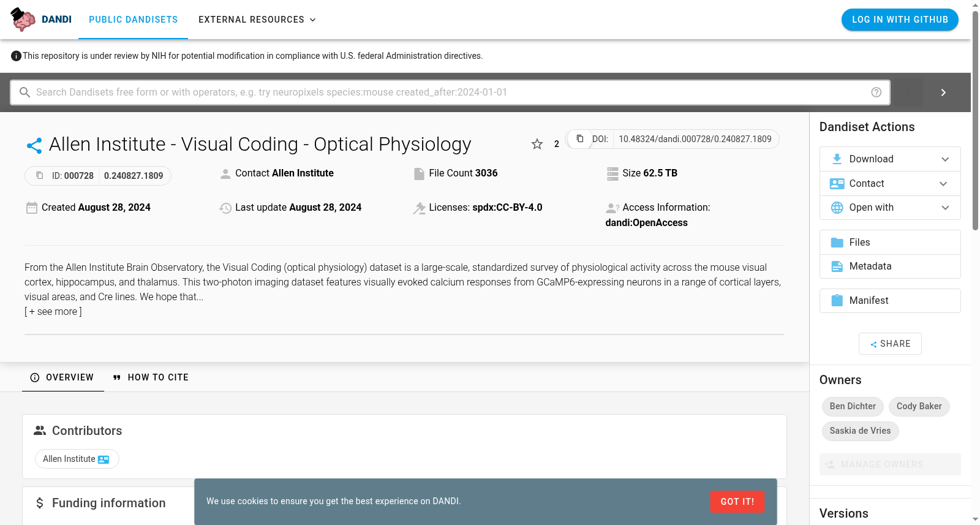
Task: Click the share icon beside dandiset title
Action: point(34,145)
